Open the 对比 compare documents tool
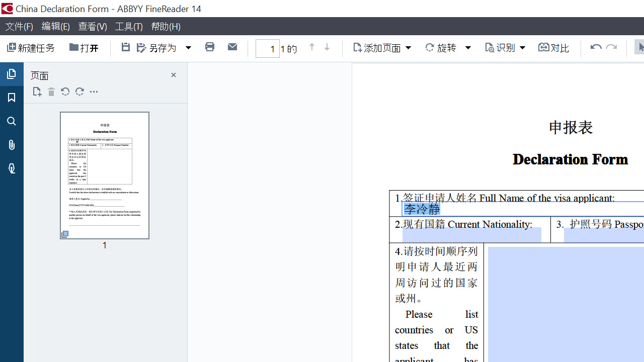 pyautogui.click(x=553, y=47)
